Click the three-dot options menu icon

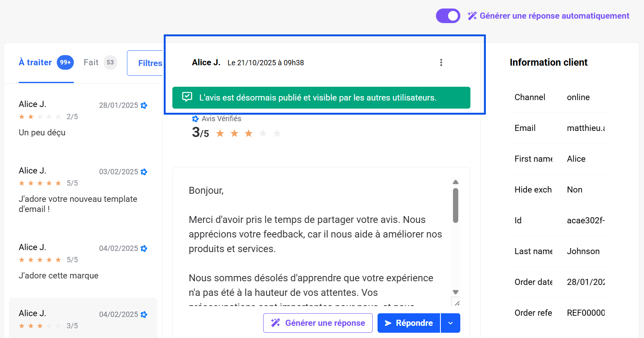pyautogui.click(x=441, y=62)
